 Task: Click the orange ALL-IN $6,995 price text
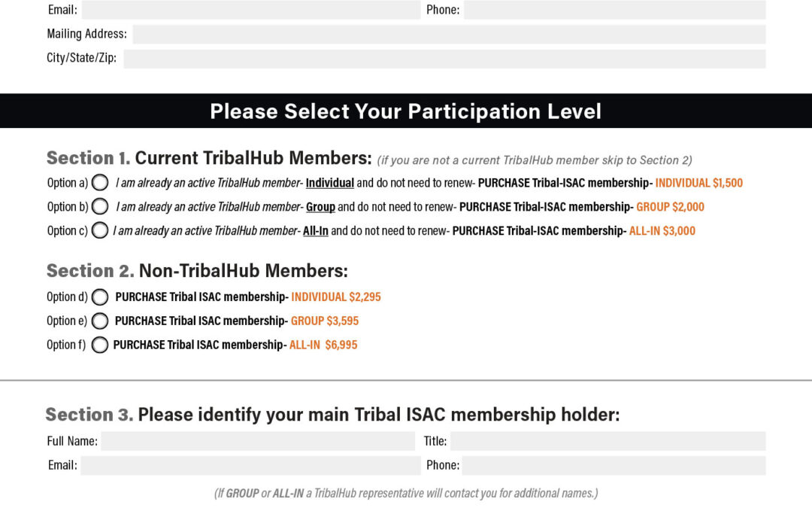coord(323,345)
